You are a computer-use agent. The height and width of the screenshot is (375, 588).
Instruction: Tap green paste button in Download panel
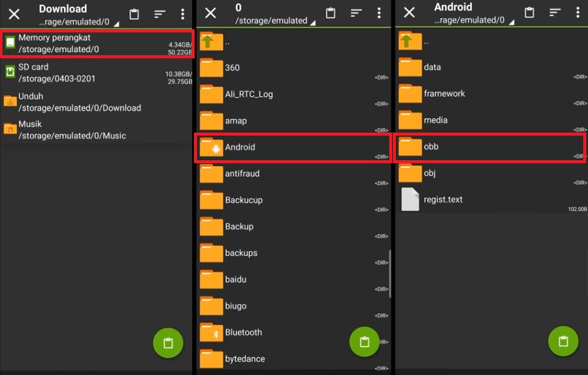click(x=168, y=343)
